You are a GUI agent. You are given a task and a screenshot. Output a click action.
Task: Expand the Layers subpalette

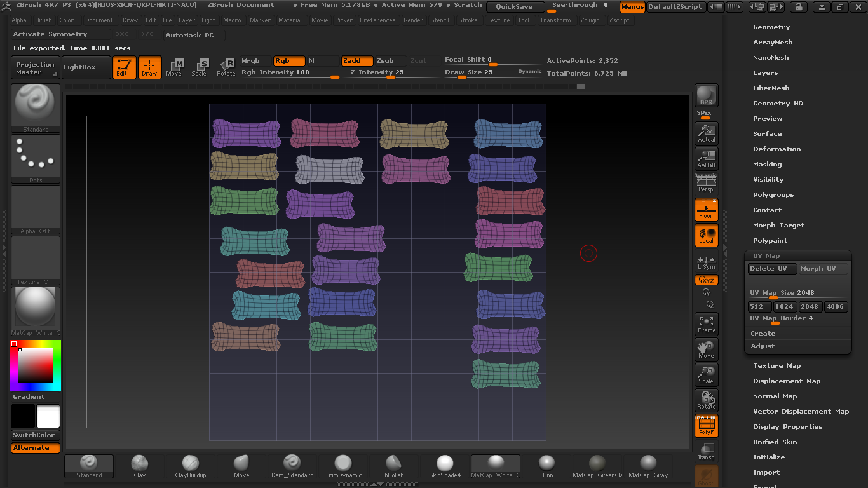click(x=765, y=73)
